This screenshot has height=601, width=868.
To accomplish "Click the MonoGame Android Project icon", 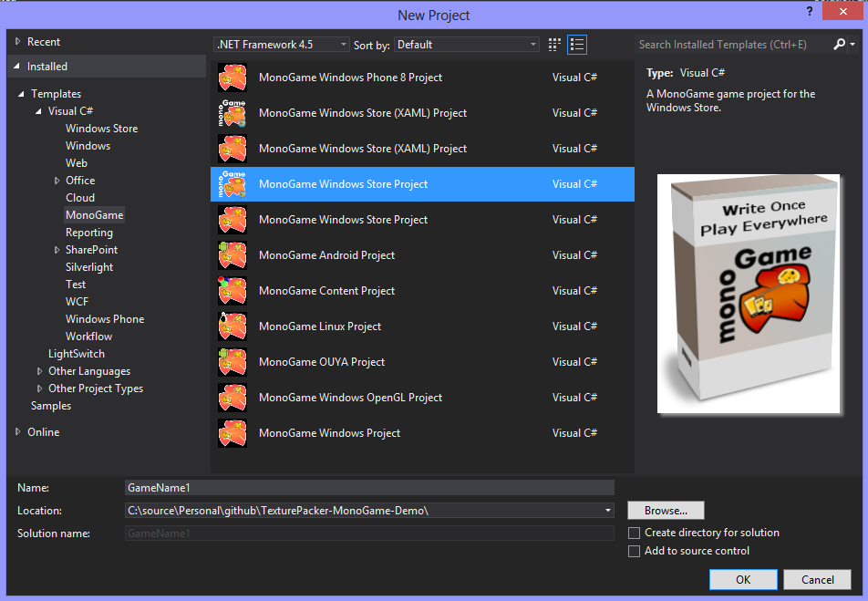I will point(232,255).
